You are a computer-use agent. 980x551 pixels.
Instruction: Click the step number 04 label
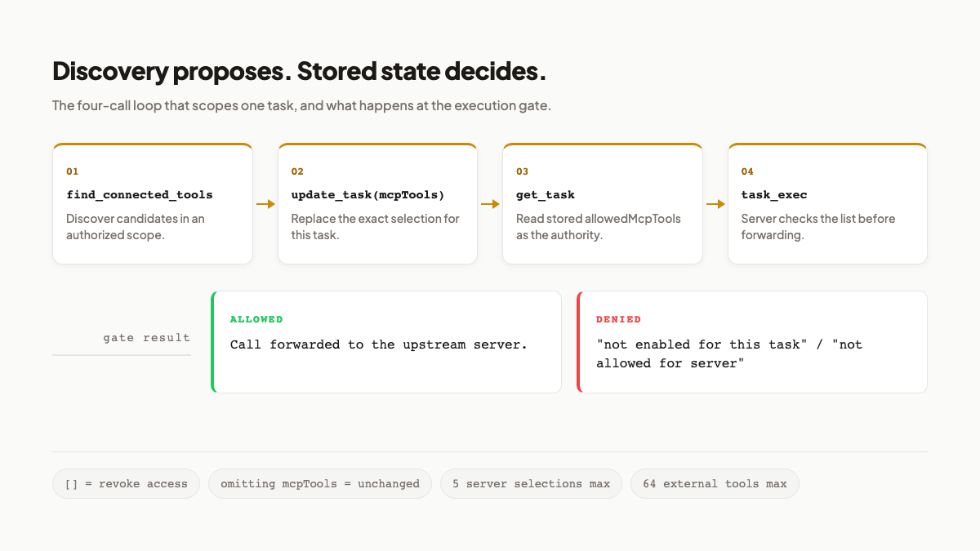click(747, 171)
